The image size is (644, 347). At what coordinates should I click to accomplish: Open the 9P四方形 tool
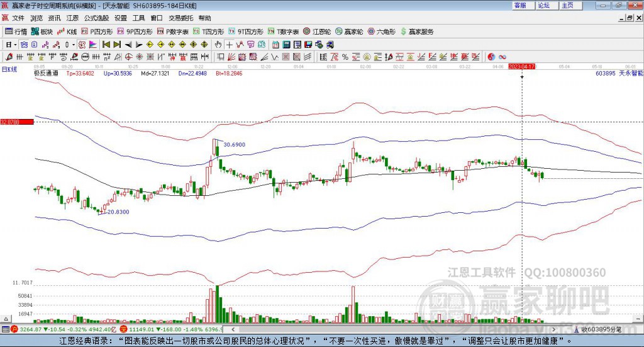pyautogui.click(x=135, y=31)
